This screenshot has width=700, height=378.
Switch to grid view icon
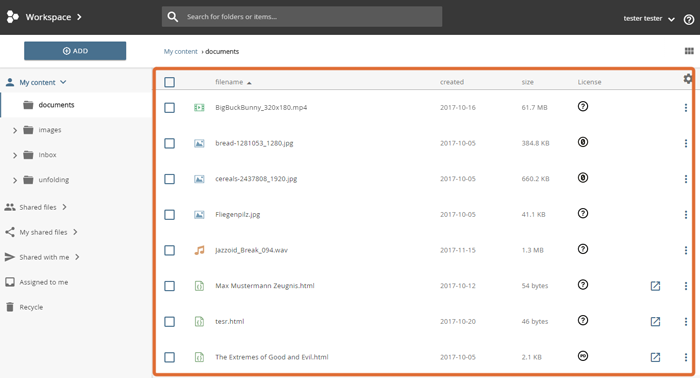tap(689, 51)
